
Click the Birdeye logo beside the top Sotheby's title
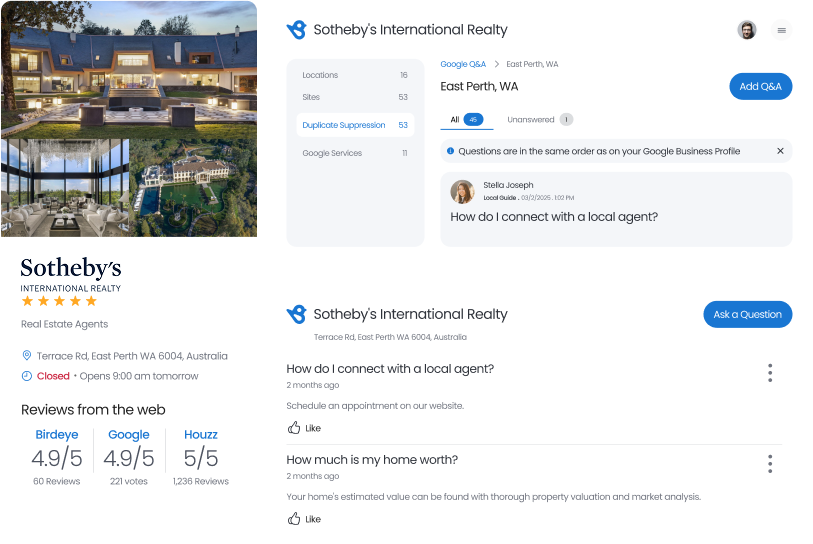coord(297,30)
